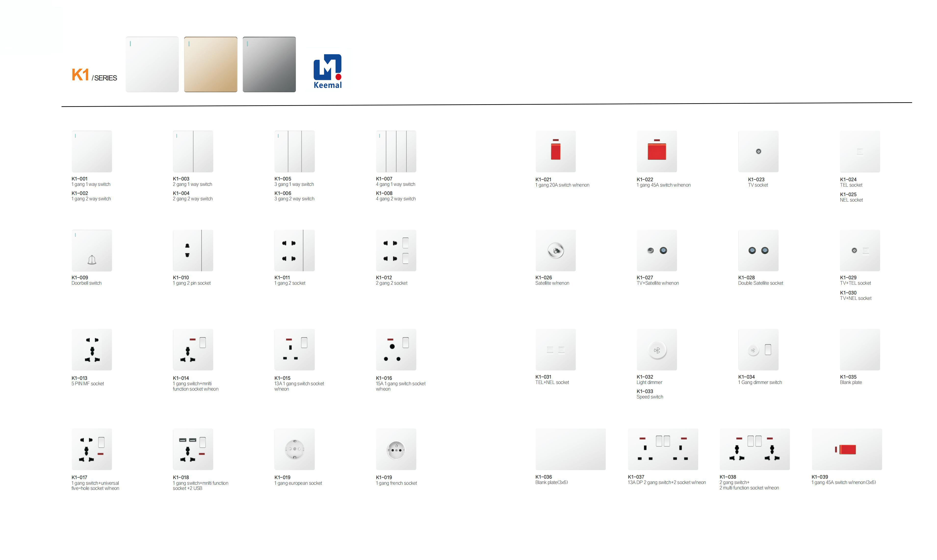937x560 pixels.
Task: Open the 2 gang switch product image above K1-003
Action: point(193,151)
